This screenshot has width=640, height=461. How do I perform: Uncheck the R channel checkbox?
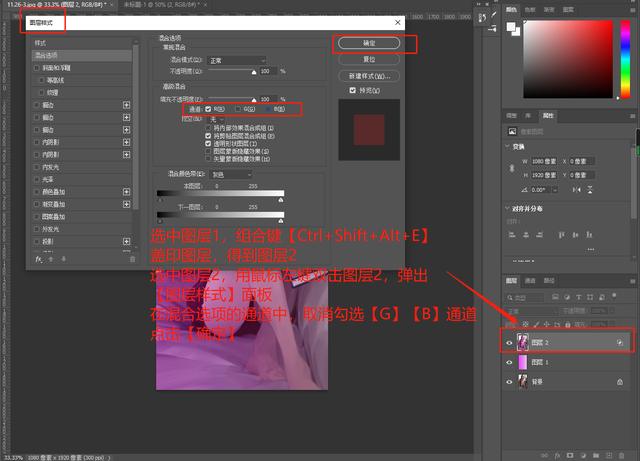207,107
